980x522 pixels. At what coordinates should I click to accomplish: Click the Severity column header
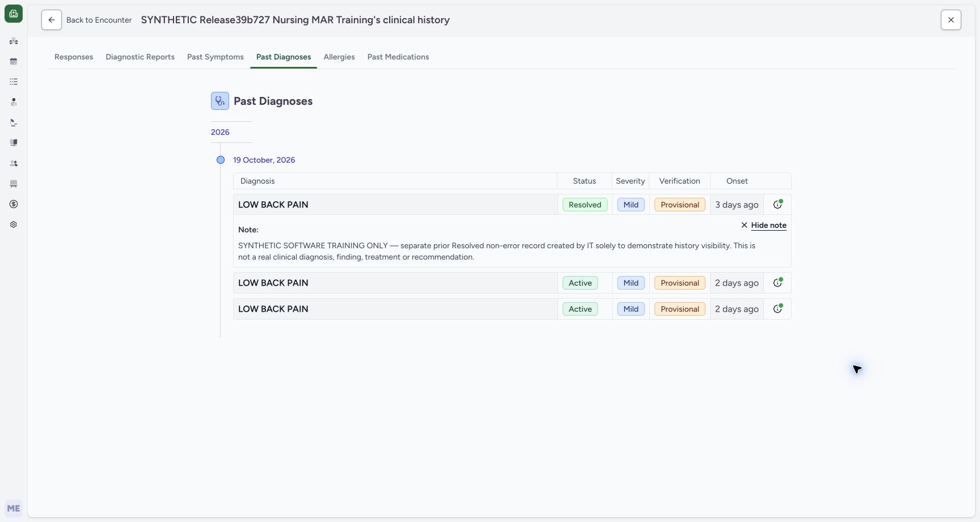pos(631,181)
